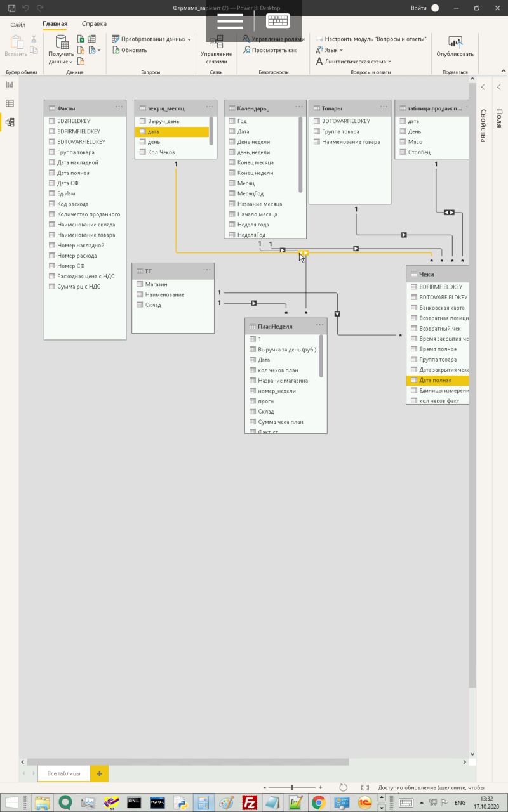This screenshot has width=508, height=812.
Task: Open the текущ_месяц table options ellipsis
Action: 210,107
